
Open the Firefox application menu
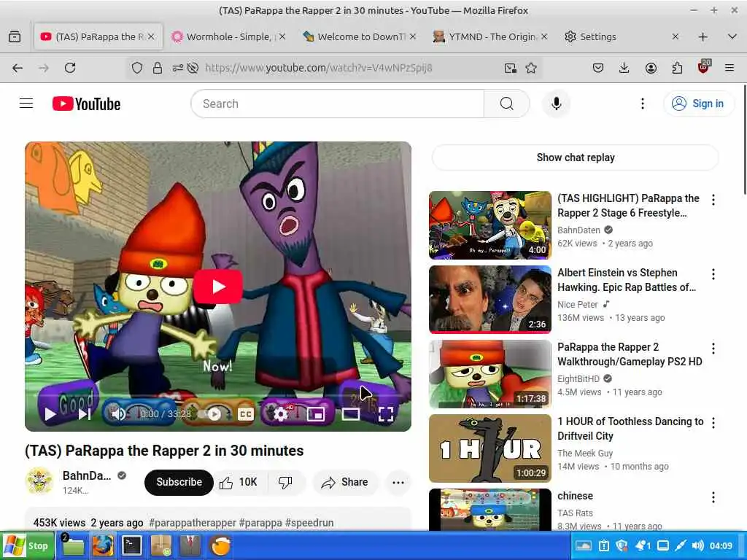coord(729,68)
